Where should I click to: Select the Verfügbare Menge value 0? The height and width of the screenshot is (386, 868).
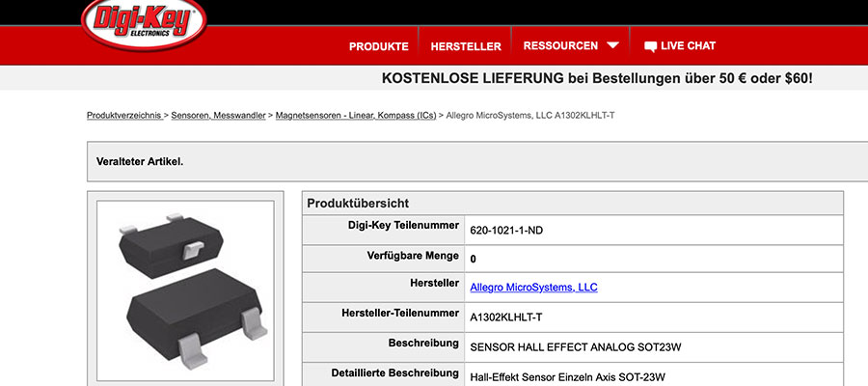[473, 259]
